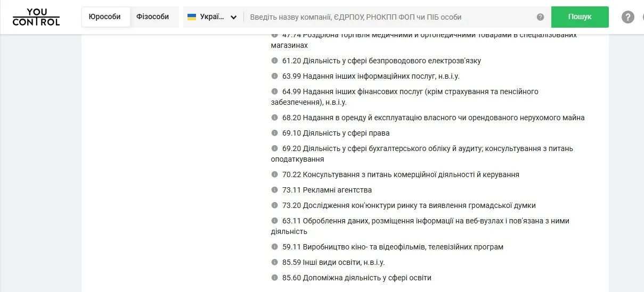644x292 pixels.
Task: Click info icon next to 59.11 activity
Action: (x=274, y=247)
